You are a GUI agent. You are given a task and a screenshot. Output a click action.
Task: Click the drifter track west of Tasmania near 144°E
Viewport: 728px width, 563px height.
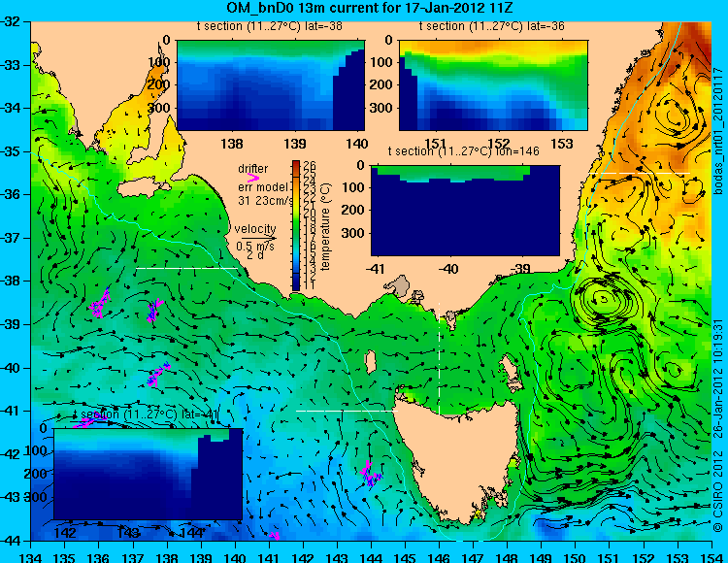pos(371,475)
